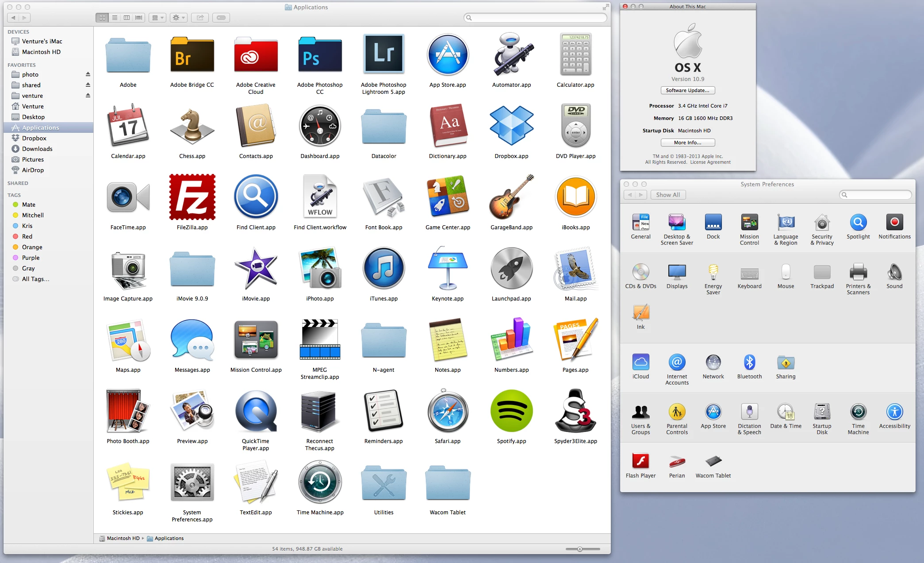This screenshot has height=563, width=924.
Task: Open the FileZilla.app icon
Action: (192, 197)
